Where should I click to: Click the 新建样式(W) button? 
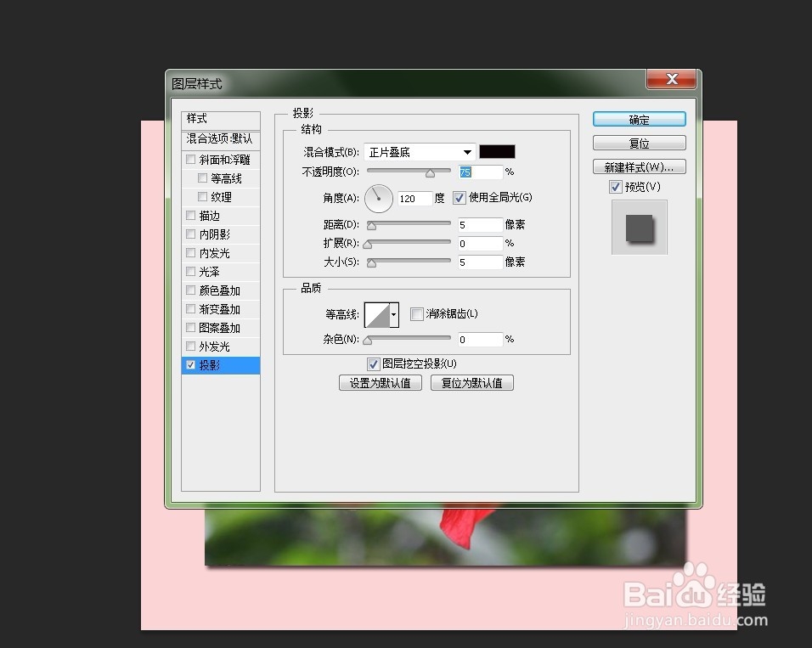[639, 166]
